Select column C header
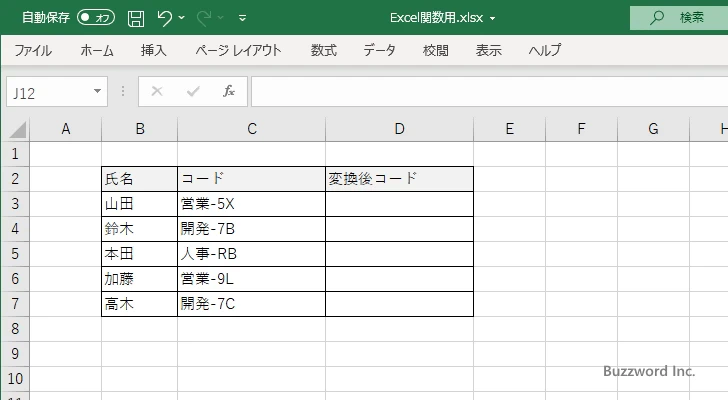 [x=252, y=129]
